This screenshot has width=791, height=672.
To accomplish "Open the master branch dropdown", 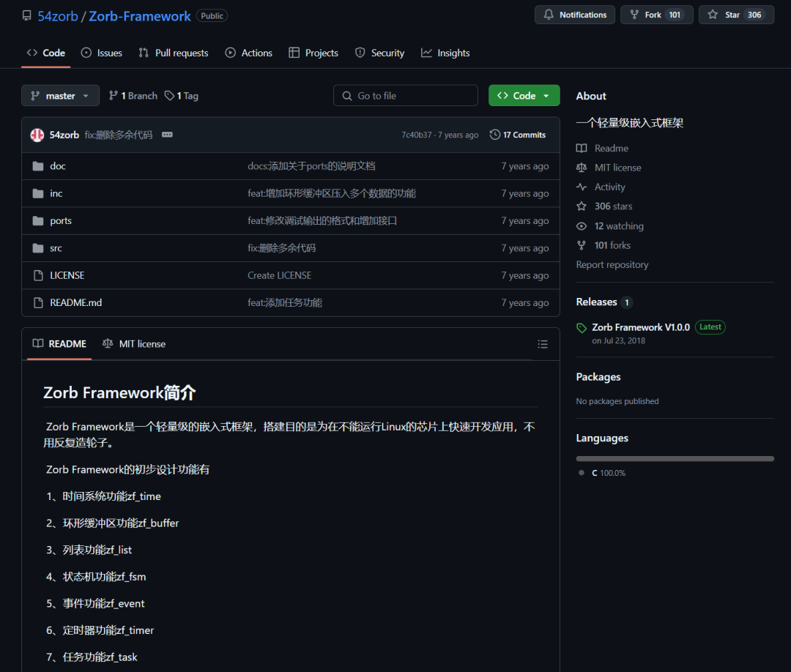I will tap(60, 95).
